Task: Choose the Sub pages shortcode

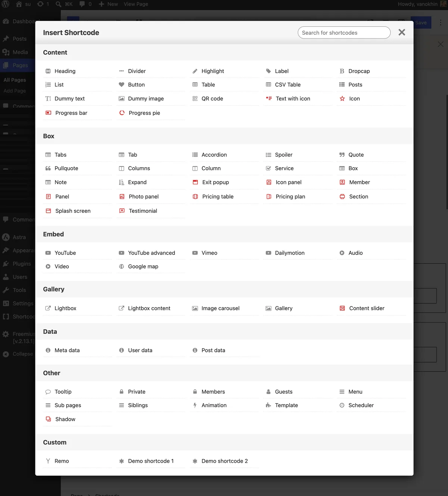Action: [x=77, y=405]
